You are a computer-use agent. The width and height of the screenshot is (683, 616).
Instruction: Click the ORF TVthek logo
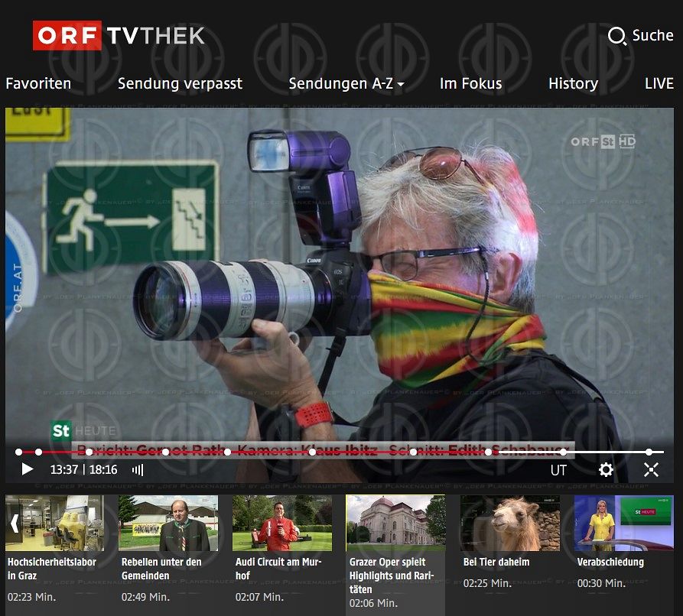tap(119, 35)
